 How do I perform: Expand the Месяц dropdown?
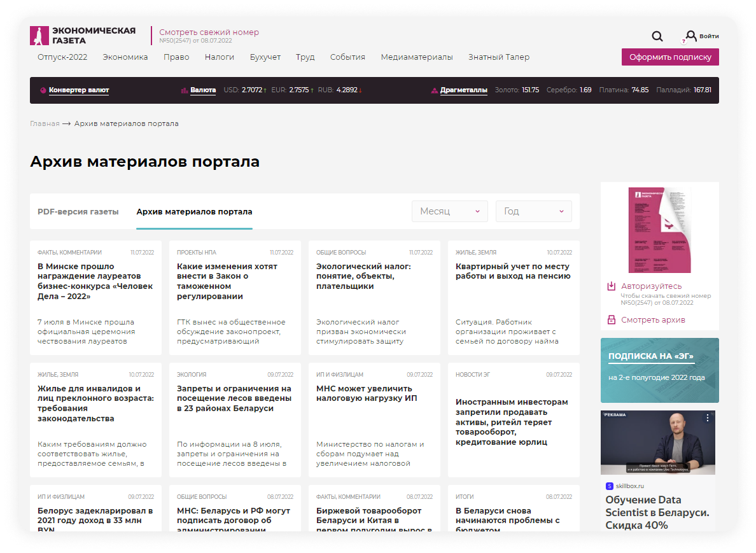click(449, 211)
